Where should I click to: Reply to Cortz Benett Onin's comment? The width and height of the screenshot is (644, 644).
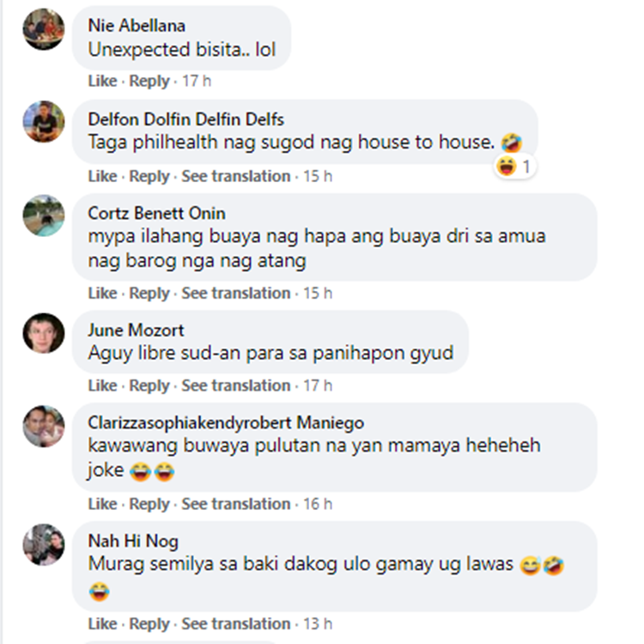(149, 294)
